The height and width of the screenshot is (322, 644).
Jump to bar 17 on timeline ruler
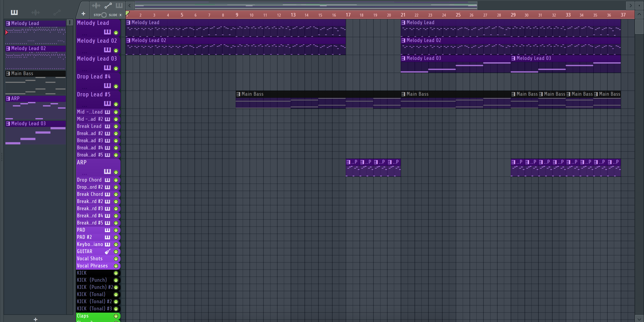[x=348, y=15]
